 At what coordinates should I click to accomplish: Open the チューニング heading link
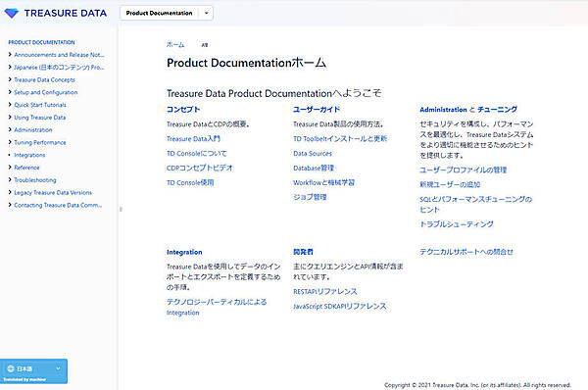[497, 109]
